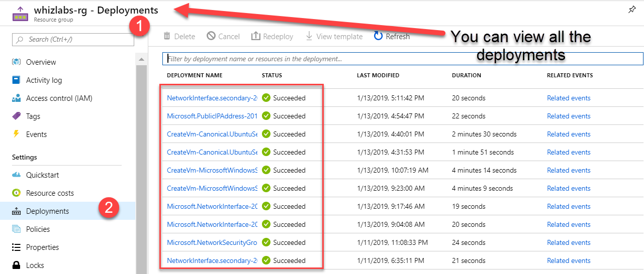Go to Access control (IAM)
The width and height of the screenshot is (644, 274).
59,98
